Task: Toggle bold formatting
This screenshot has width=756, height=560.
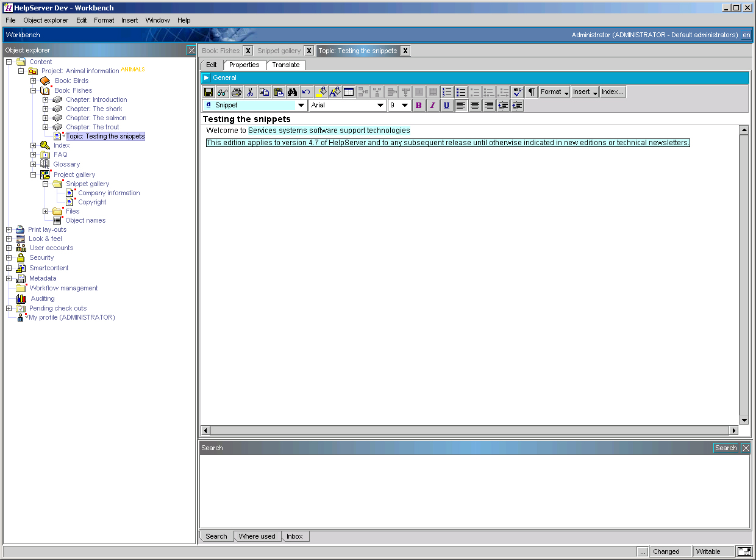Action: [419, 106]
